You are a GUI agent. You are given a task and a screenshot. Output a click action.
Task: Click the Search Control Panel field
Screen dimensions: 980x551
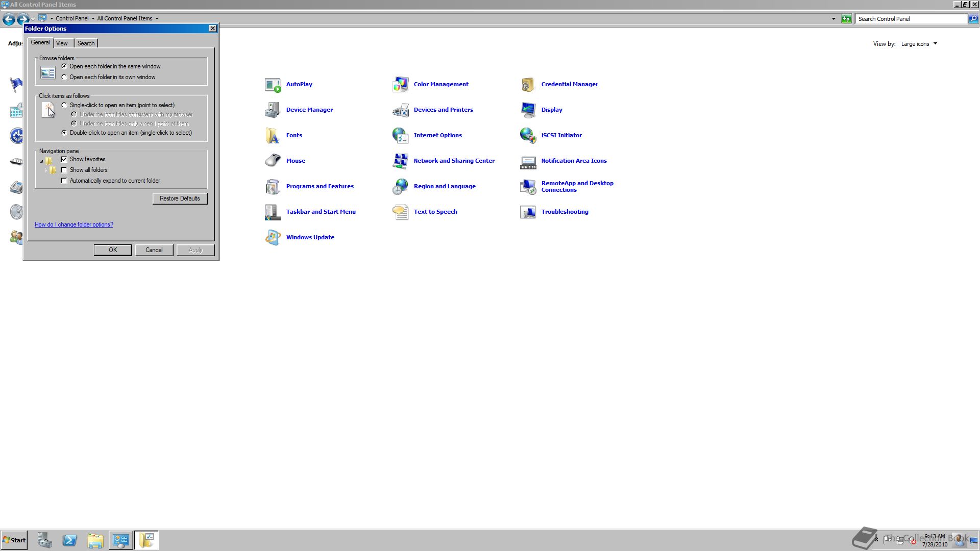tap(911, 19)
